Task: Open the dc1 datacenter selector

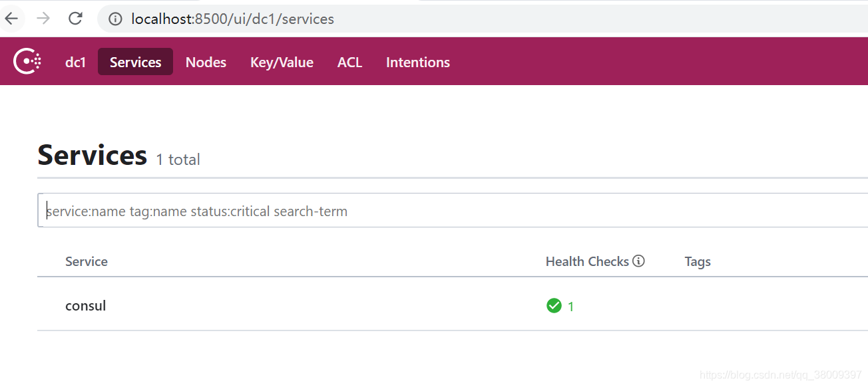Action: click(76, 62)
